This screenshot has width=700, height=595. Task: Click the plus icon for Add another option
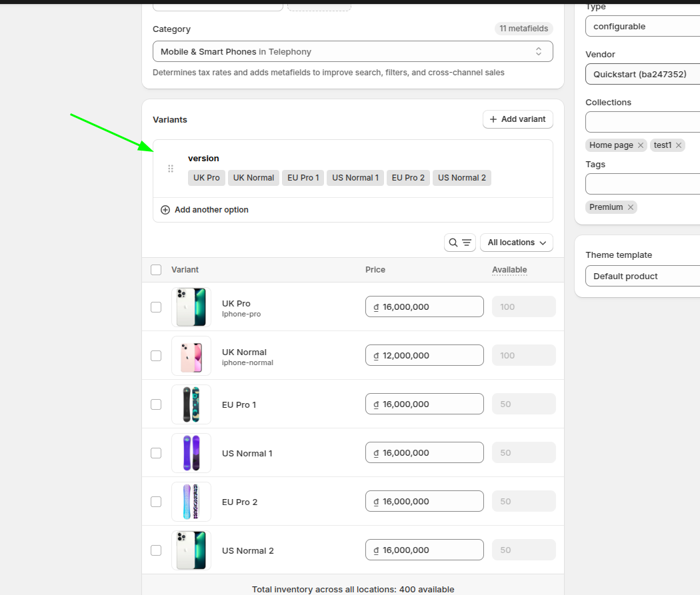(165, 210)
